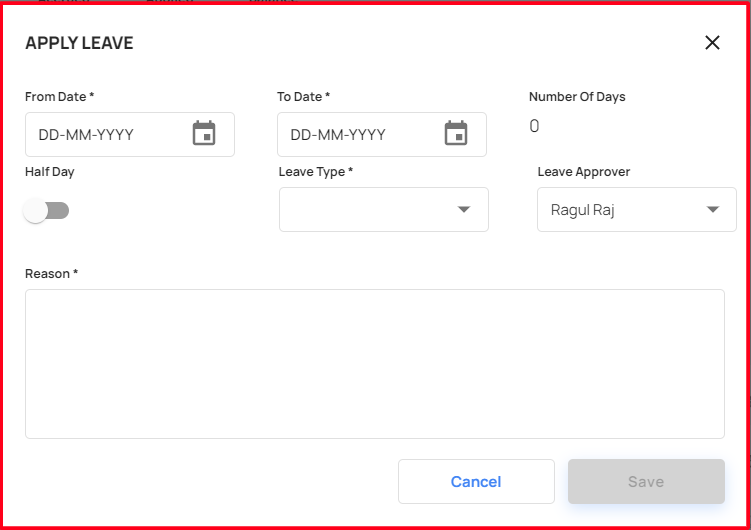
Task: Click the Leave Type label
Action: [316, 172]
